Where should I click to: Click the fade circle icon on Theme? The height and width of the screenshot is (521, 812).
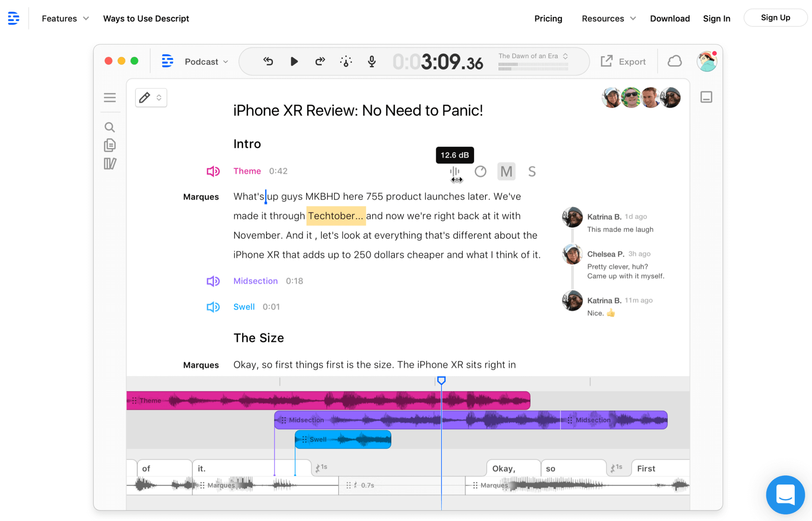pyautogui.click(x=481, y=171)
